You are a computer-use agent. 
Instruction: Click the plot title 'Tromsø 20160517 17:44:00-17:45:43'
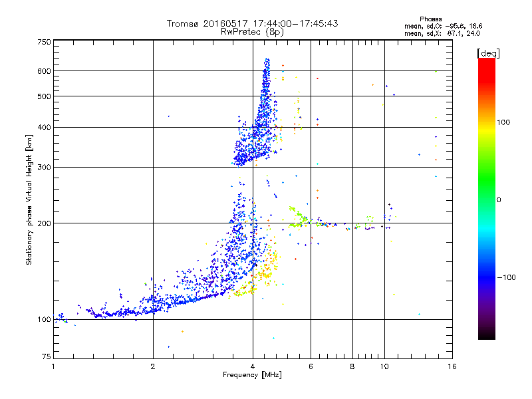point(252,23)
